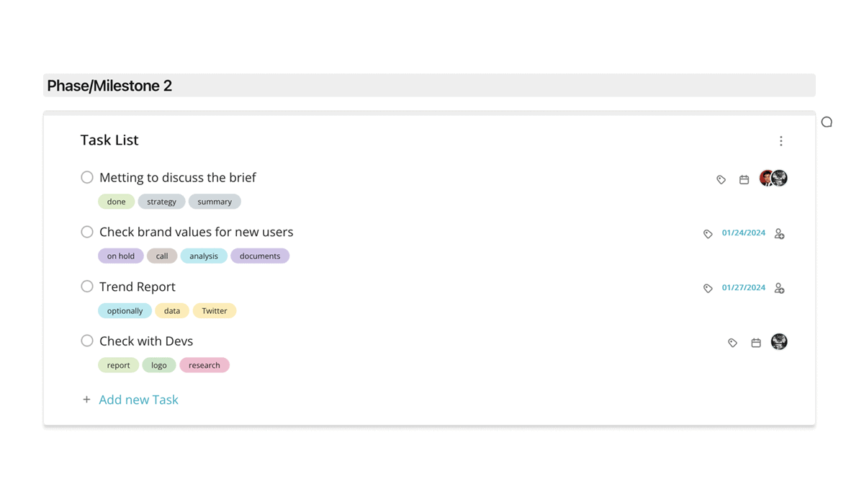Click the tag icon on "Metting to discuss the brief"
This screenshot has height=504, width=864.
(x=721, y=179)
